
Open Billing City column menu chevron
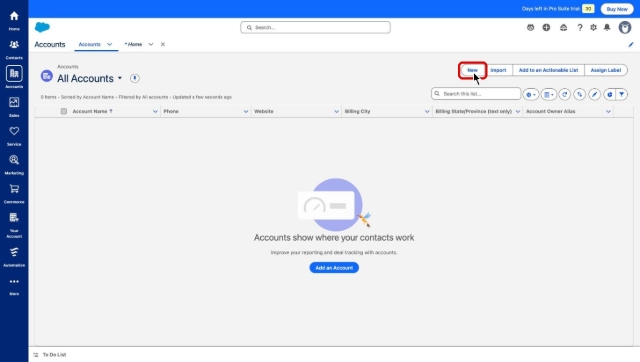click(427, 111)
